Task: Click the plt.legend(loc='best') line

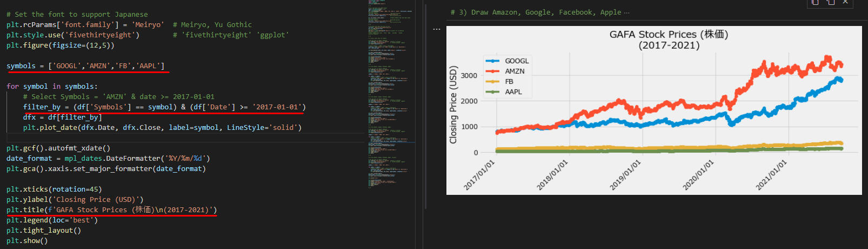Action: (52, 220)
